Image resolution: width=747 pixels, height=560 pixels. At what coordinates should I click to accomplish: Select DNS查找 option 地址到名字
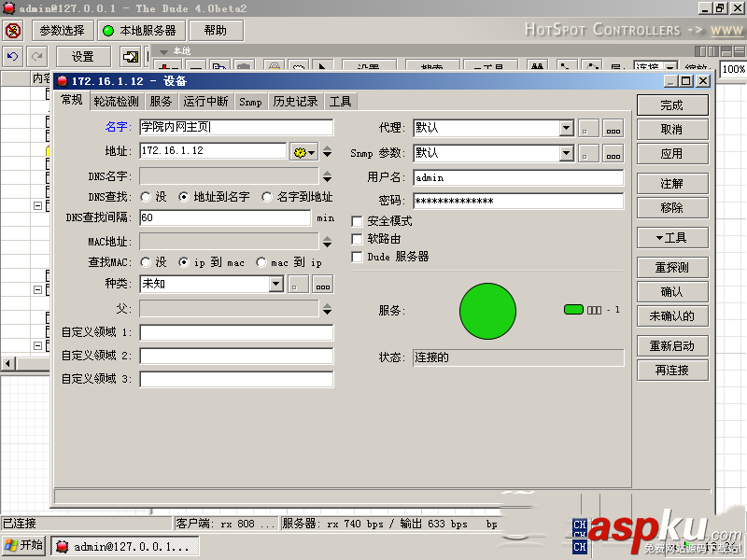pyautogui.click(x=183, y=197)
